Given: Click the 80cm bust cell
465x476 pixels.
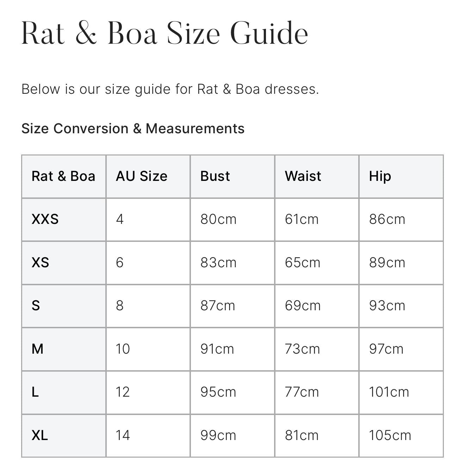Looking at the screenshot, I should click(218, 219).
